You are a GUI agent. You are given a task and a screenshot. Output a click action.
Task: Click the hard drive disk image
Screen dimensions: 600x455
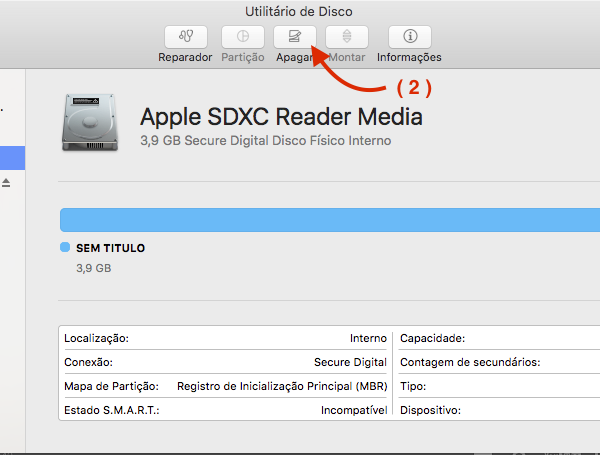[x=90, y=122]
